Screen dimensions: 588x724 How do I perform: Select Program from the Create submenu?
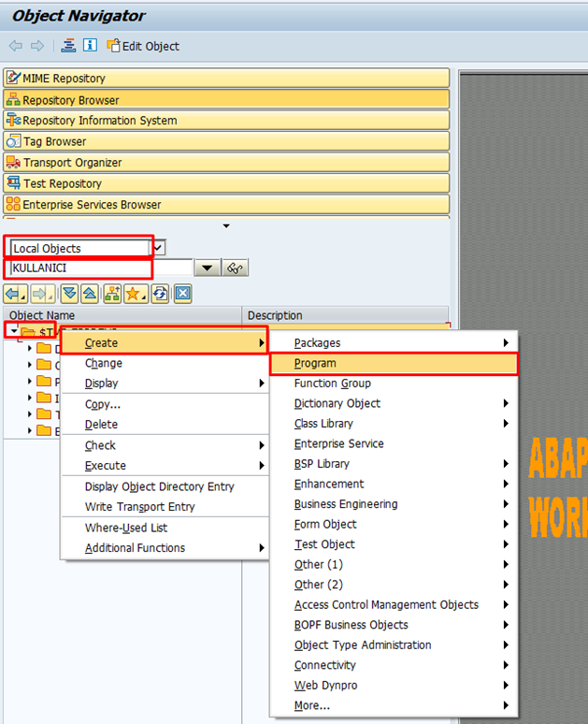point(315,363)
